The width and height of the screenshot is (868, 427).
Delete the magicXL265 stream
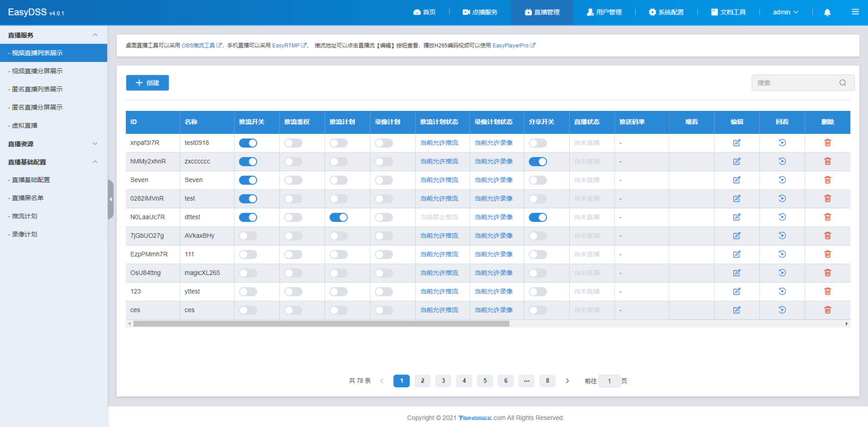pyautogui.click(x=827, y=273)
